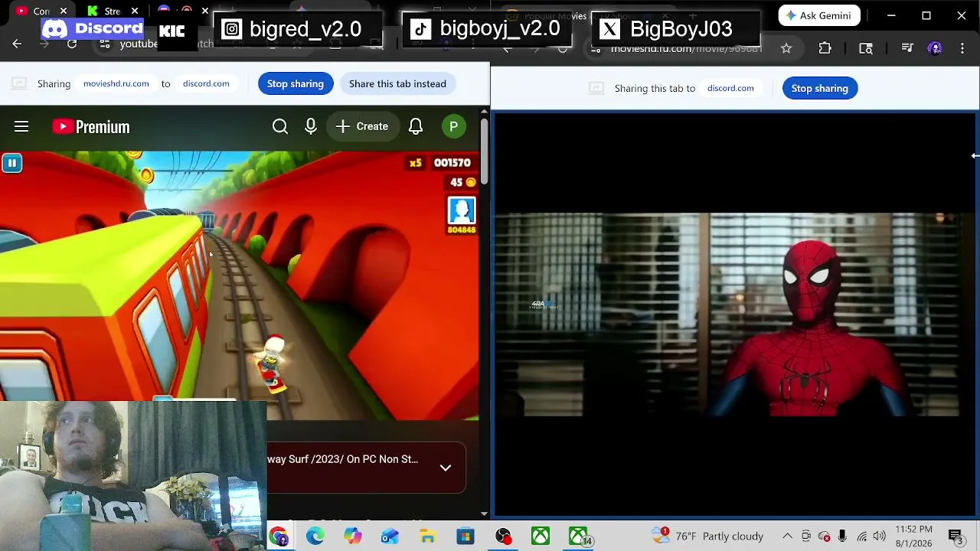Open Google Chrome from the taskbar
This screenshot has height=551, width=980.
(x=279, y=536)
